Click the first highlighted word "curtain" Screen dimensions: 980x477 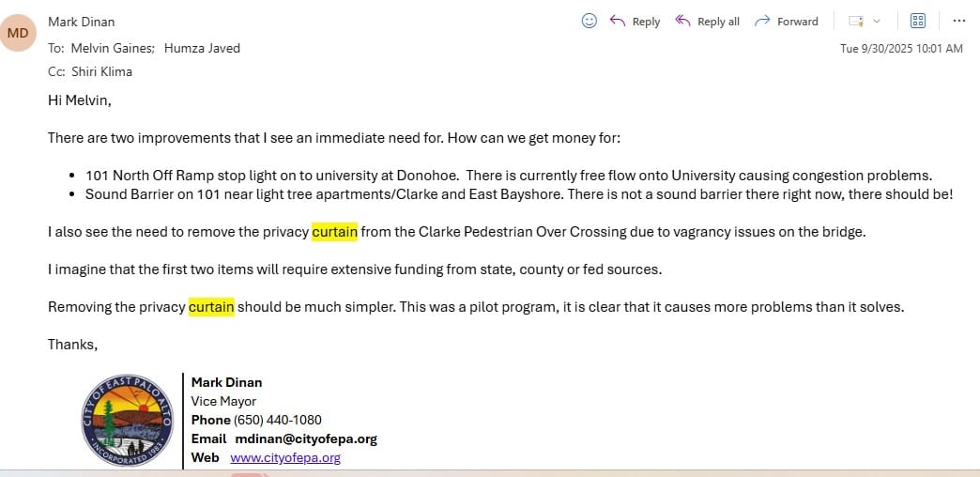tap(334, 232)
